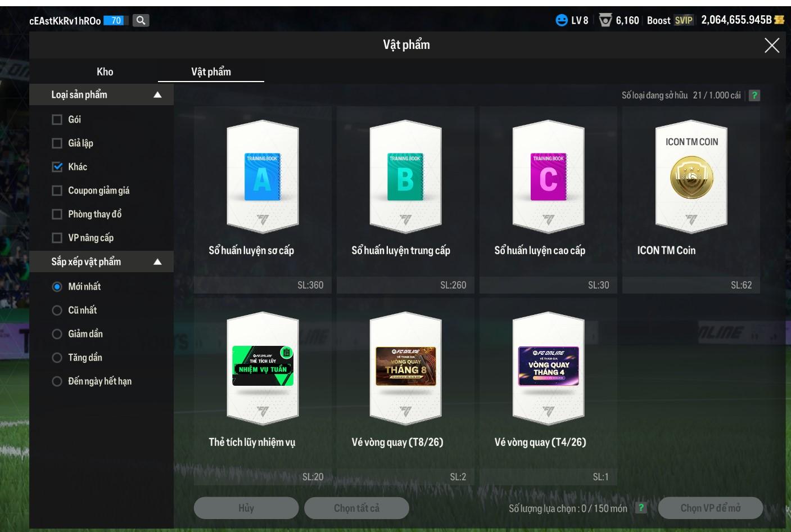Click the help icon beside selection count
This screenshot has width=791, height=532.
click(x=640, y=508)
